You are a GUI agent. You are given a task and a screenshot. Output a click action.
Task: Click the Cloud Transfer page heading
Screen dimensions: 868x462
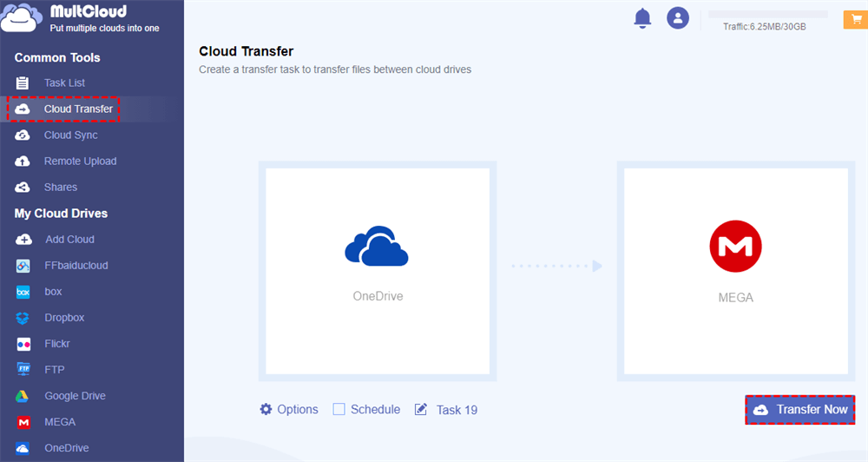pyautogui.click(x=246, y=51)
